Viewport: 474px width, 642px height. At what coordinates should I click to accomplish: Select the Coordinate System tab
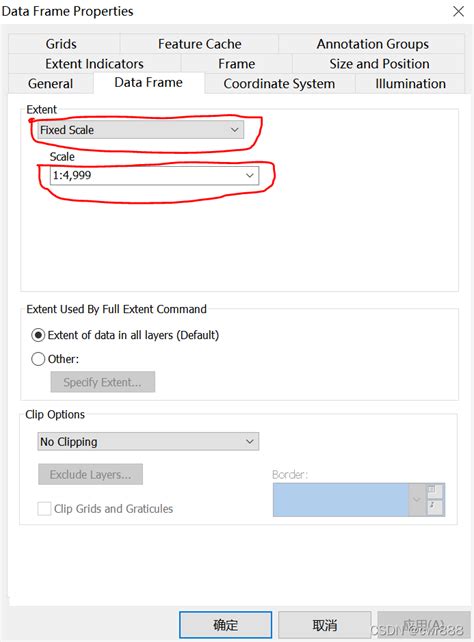pos(279,84)
